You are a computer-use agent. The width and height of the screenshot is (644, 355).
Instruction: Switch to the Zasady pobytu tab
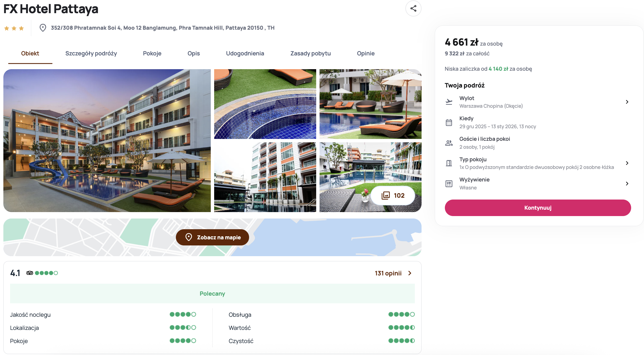tap(311, 54)
